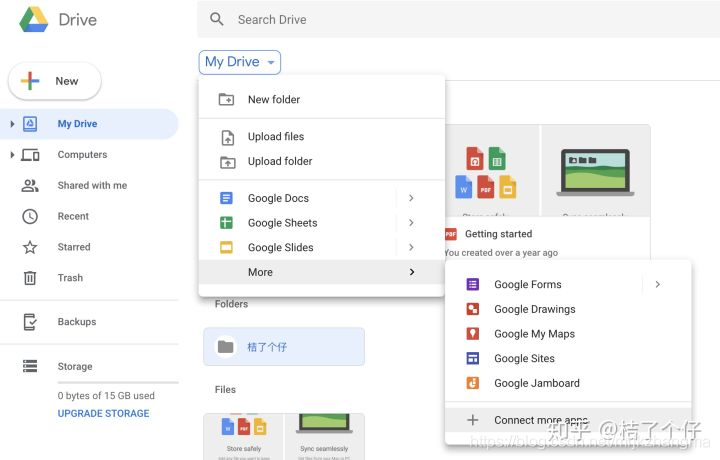
Task: Click the Backups device icon
Action: [x=30, y=322]
